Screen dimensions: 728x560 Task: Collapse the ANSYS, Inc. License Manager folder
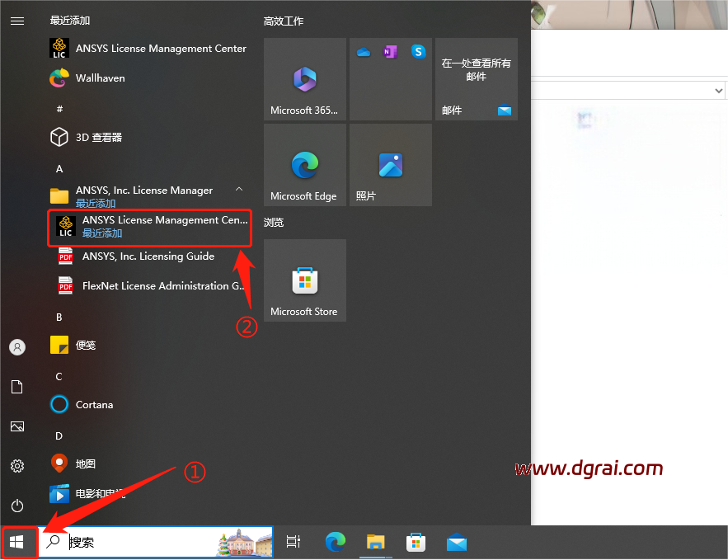[x=239, y=191]
